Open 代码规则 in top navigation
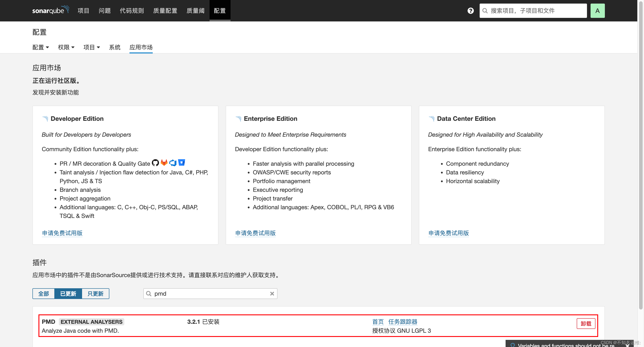 coord(132,11)
